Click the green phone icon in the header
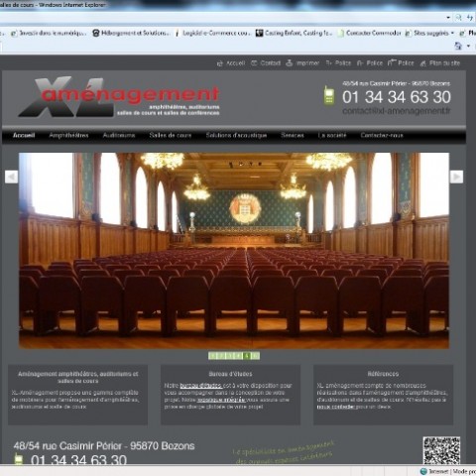476x476 pixels. [328, 95]
